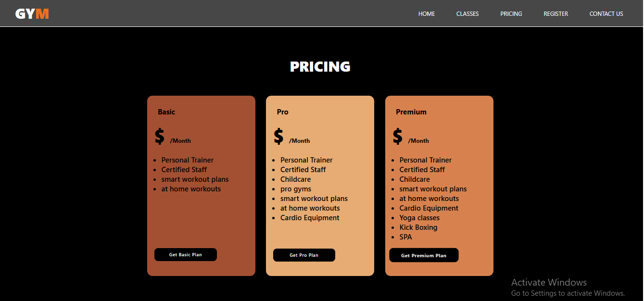
Task: Open the REGISTER nav link
Action: pyautogui.click(x=556, y=14)
